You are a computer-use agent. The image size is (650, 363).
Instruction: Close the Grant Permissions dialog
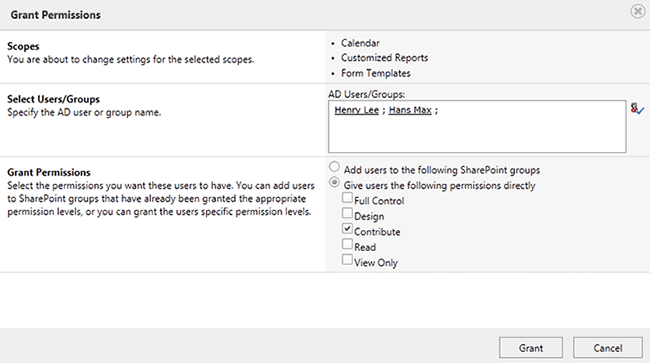pyautogui.click(x=638, y=11)
